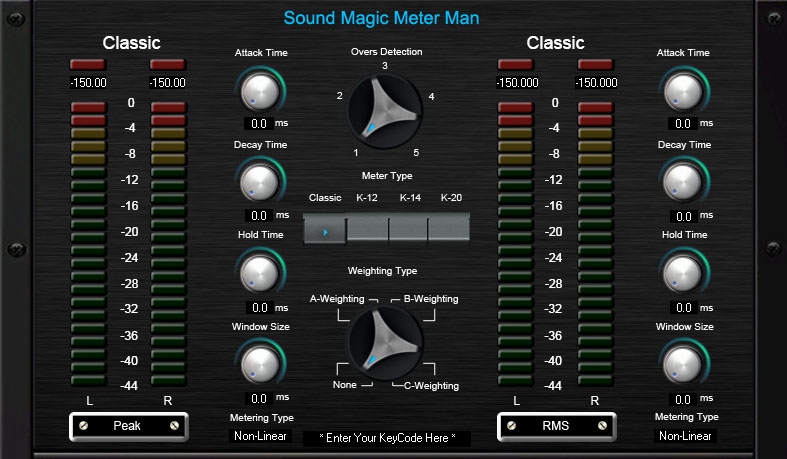This screenshot has height=459, width=787.
Task: Click the right screw on RMS button
Action: pyautogui.click(x=602, y=426)
